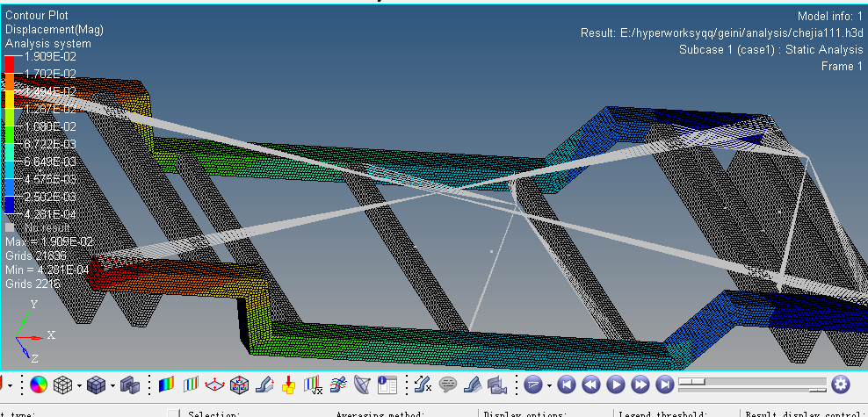Click the animation mode round button
Image resolution: width=868 pixels, height=417 pixels.
coord(532,385)
